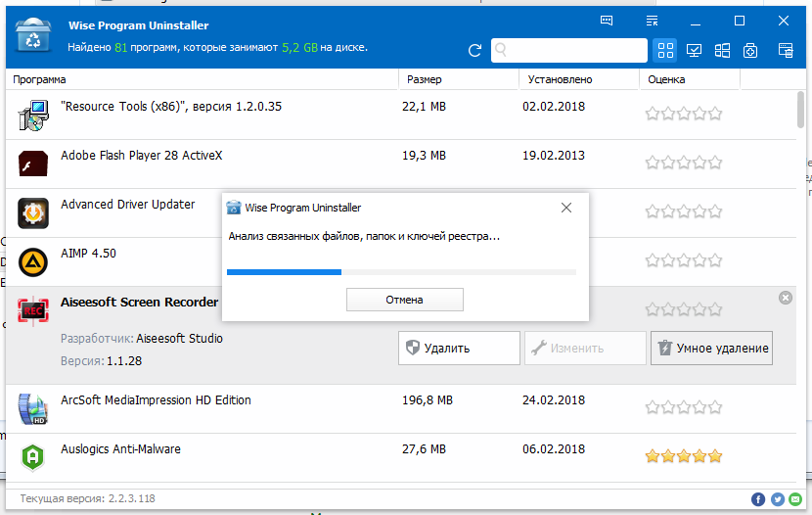Rate Aiseesoft Screen Recorder with its stars

coord(684,309)
